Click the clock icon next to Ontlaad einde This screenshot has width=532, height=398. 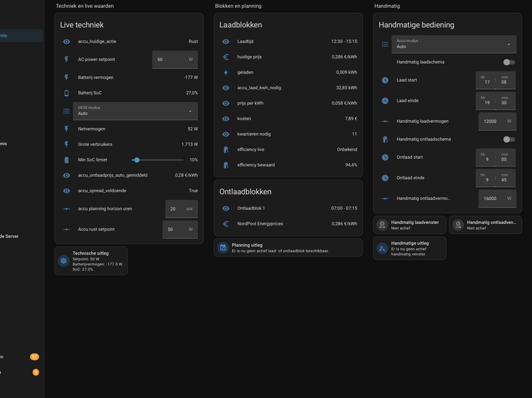385,177
